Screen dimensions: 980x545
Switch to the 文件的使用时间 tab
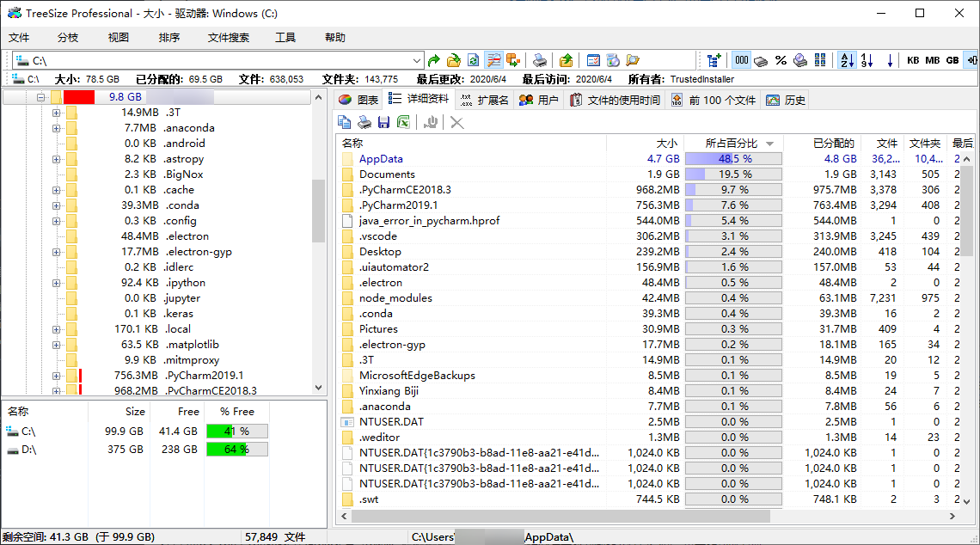(615, 100)
